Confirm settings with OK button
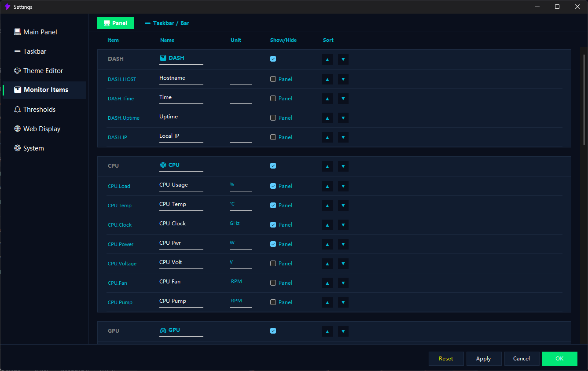 click(560, 359)
